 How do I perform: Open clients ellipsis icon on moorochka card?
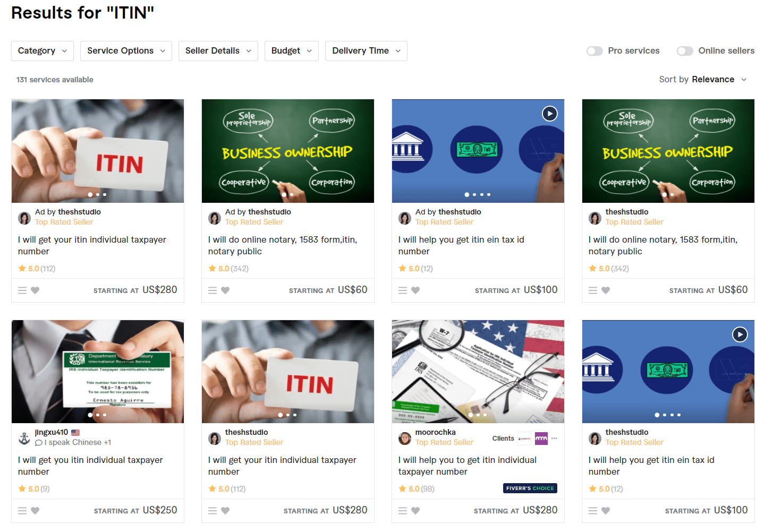click(x=554, y=439)
